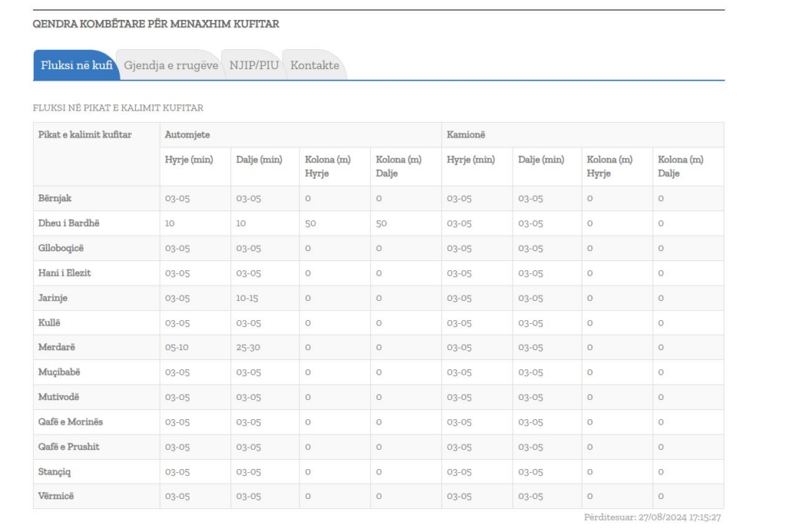Select the Hani i Elezit row label

point(64,273)
